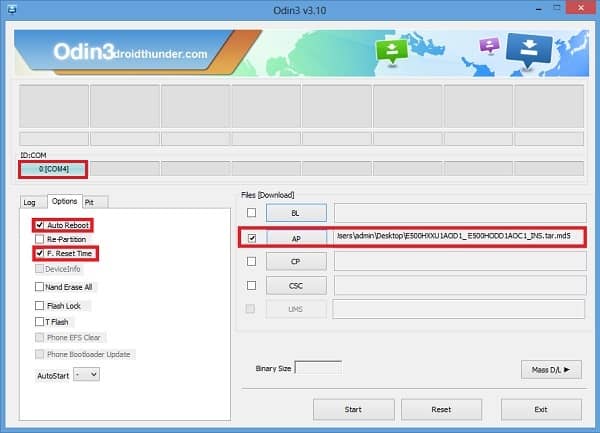The height and width of the screenshot is (433, 600).
Task: Uncheck the AP file checkbox
Action: point(251,238)
